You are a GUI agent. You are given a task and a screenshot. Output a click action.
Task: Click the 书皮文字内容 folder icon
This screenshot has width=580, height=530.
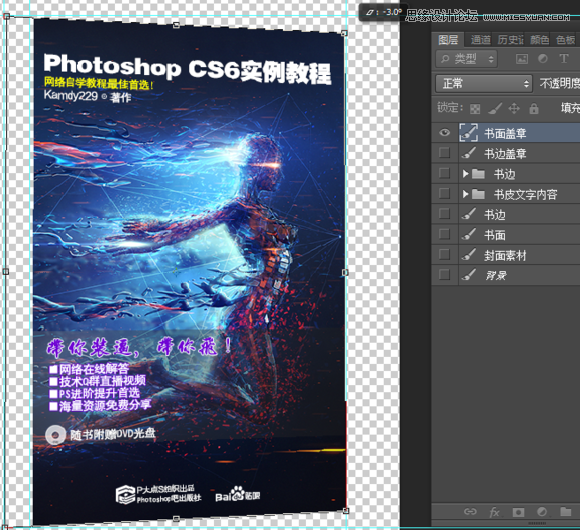478,194
